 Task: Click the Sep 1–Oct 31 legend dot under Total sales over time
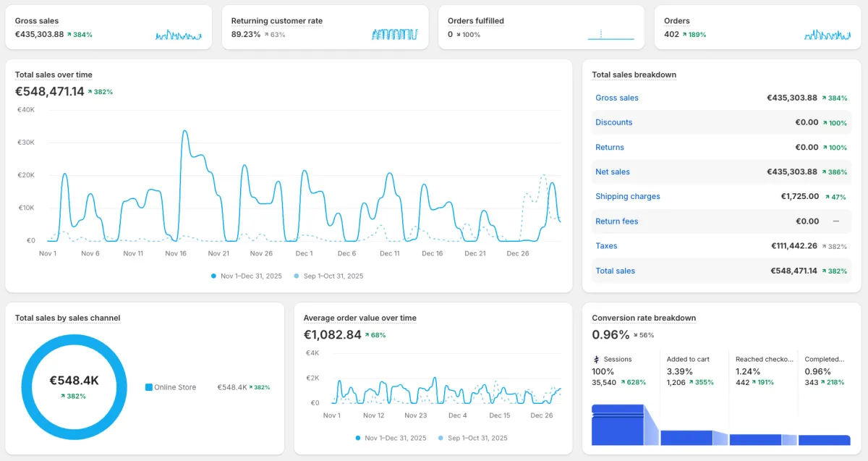[x=297, y=276]
